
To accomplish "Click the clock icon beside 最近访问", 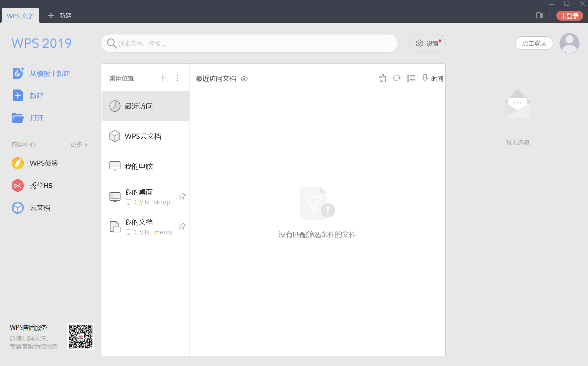I will pyautogui.click(x=115, y=106).
